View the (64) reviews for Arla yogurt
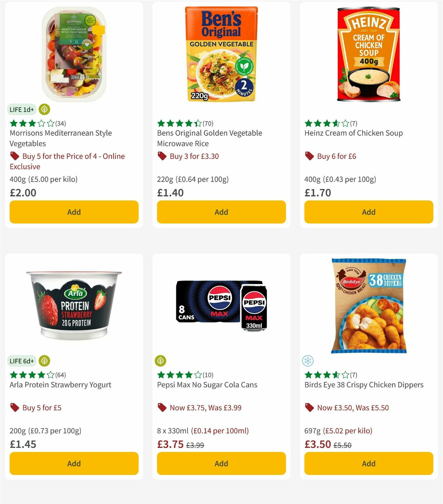The height and width of the screenshot is (504, 443). point(61,375)
